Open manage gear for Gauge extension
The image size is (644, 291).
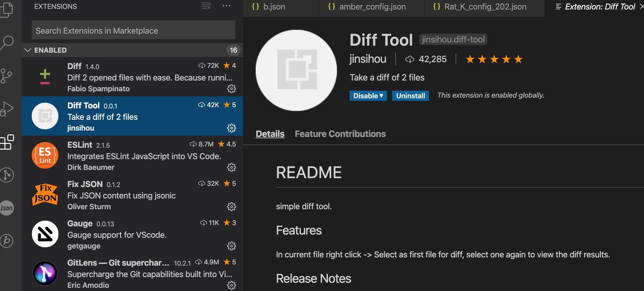232,246
